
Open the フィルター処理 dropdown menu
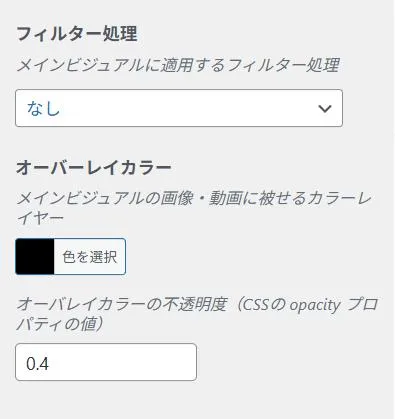(x=179, y=108)
